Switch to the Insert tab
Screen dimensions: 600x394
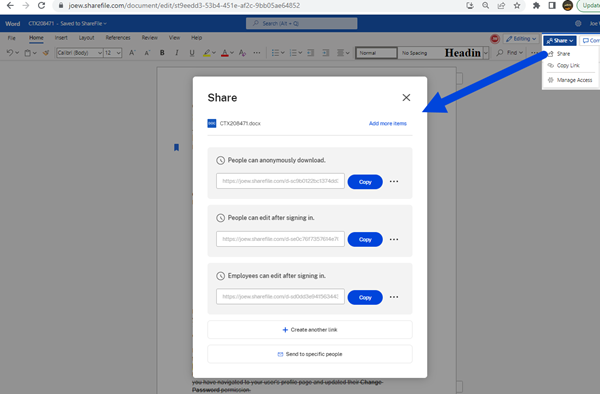click(x=61, y=38)
